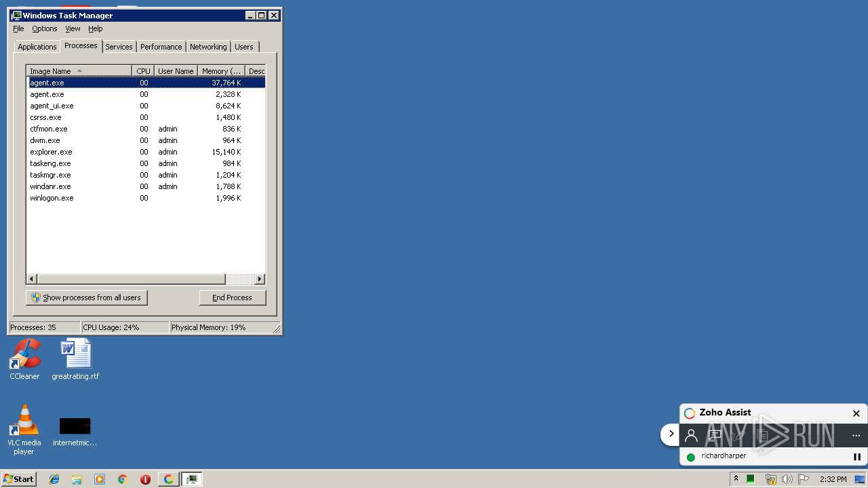The image size is (868, 488).
Task: Select taskmgr.exe process row
Action: point(146,175)
